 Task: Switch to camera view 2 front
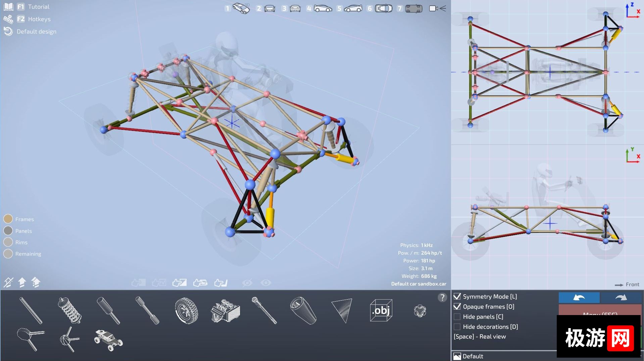click(266, 8)
